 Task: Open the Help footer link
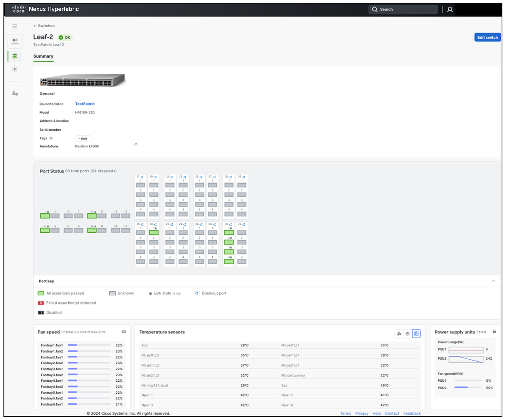[377, 413]
